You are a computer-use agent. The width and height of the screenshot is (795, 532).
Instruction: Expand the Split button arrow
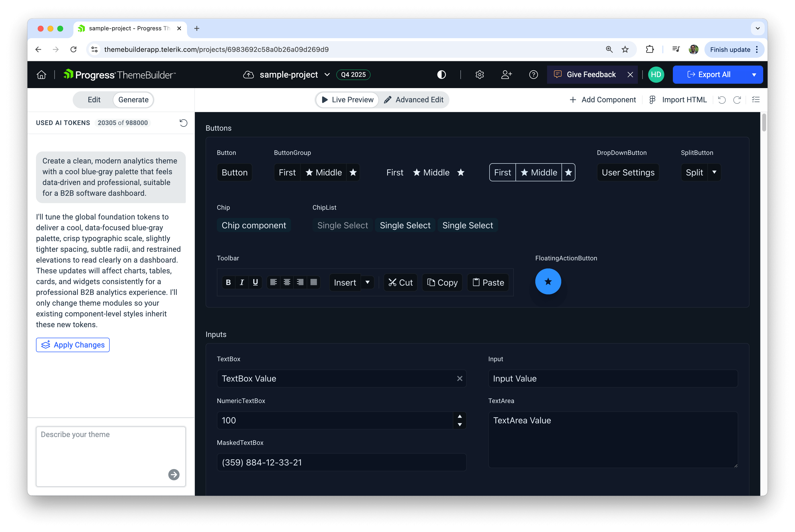point(714,172)
